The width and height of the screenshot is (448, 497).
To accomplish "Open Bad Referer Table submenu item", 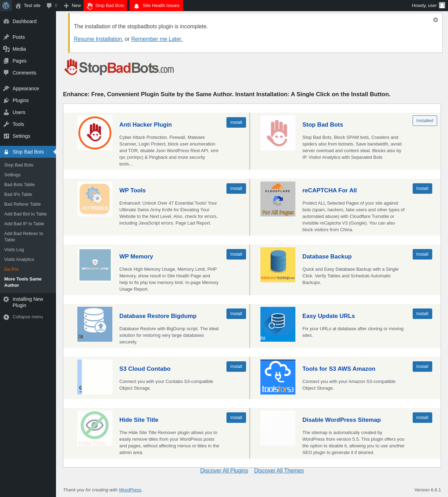I will pyautogui.click(x=22, y=204).
